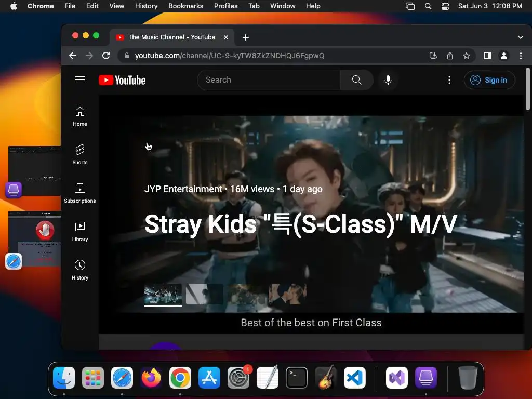
Task: Click the install app icon in address bar
Action: (x=433, y=56)
